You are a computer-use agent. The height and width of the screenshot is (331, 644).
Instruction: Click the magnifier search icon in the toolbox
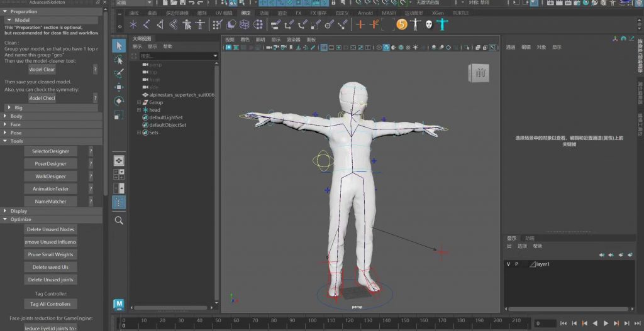point(119,220)
